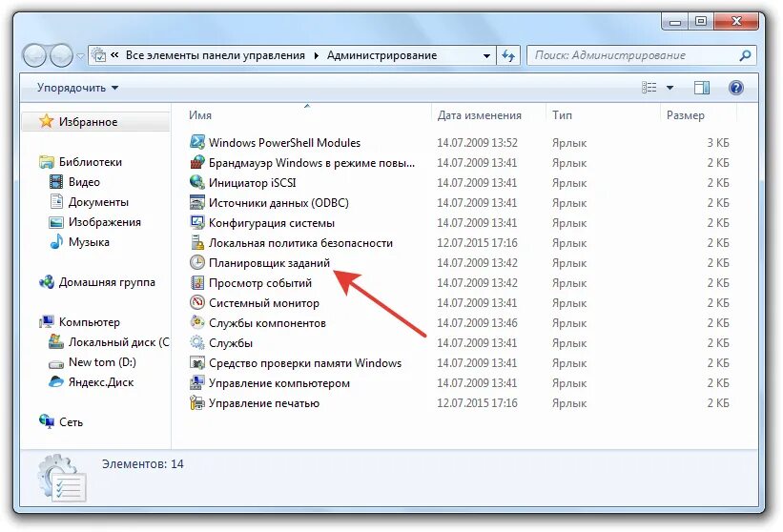Click the Просмотр событий icon
783x532 pixels.
click(197, 282)
